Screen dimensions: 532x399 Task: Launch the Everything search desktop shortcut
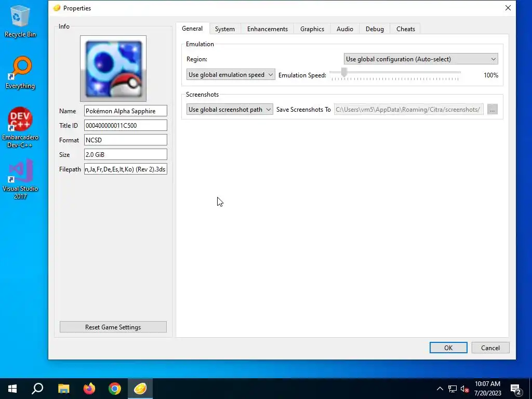click(20, 73)
